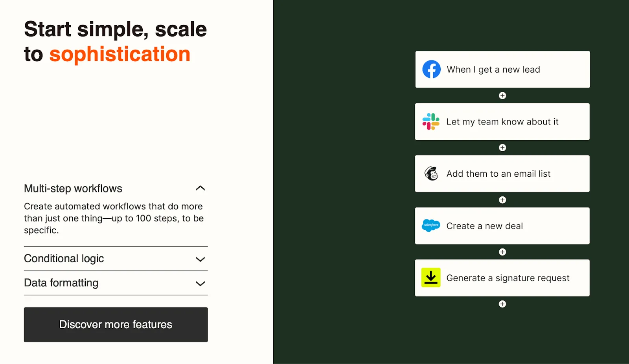Click the plus icon above the Salesforce step

point(502,200)
